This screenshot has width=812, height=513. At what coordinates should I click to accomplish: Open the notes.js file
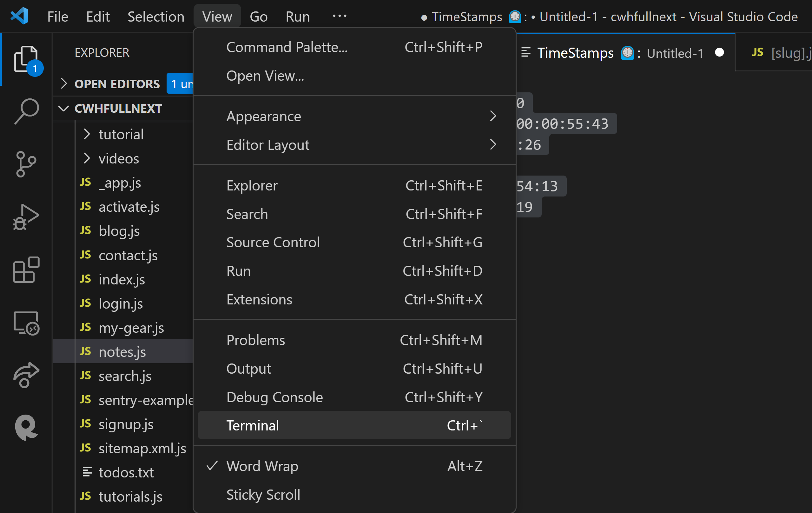pyautogui.click(x=122, y=352)
